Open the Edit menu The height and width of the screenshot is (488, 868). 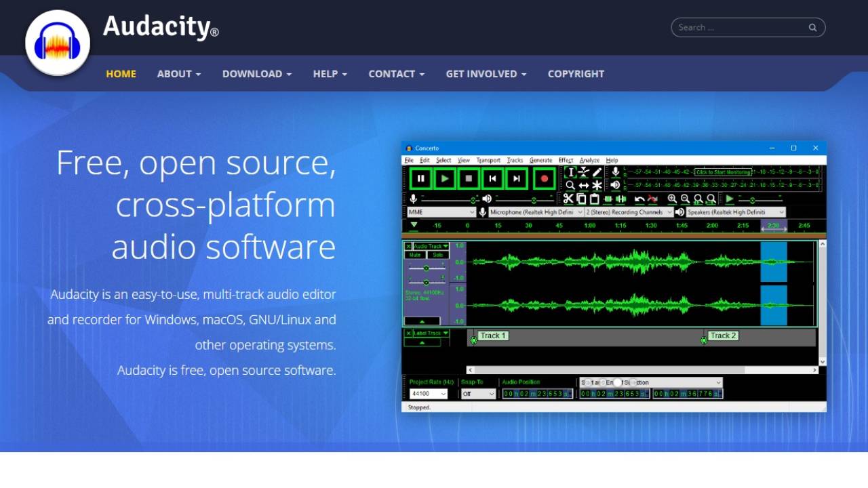[x=425, y=161]
